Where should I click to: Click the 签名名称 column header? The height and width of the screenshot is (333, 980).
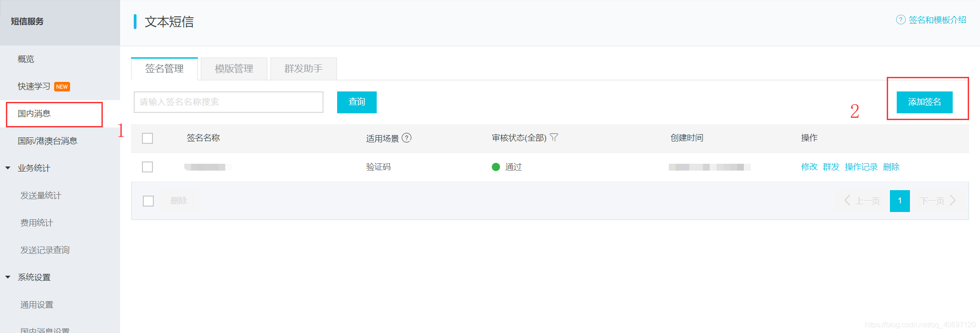[203, 138]
